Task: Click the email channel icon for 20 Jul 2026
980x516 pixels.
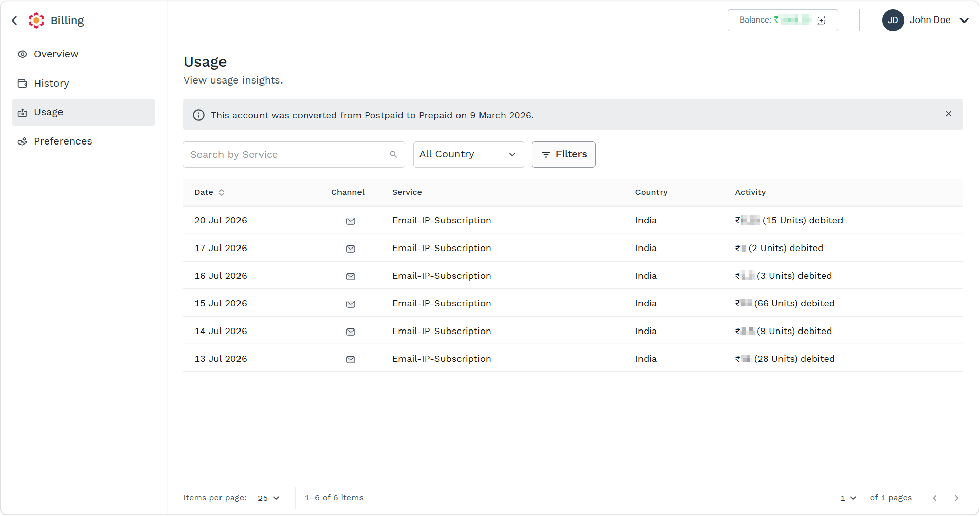Action: click(351, 221)
